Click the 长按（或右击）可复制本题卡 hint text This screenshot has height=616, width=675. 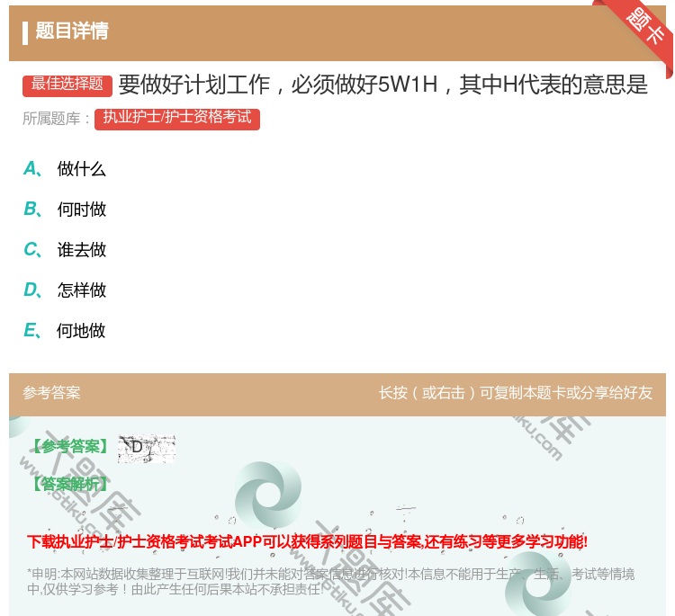[516, 392]
